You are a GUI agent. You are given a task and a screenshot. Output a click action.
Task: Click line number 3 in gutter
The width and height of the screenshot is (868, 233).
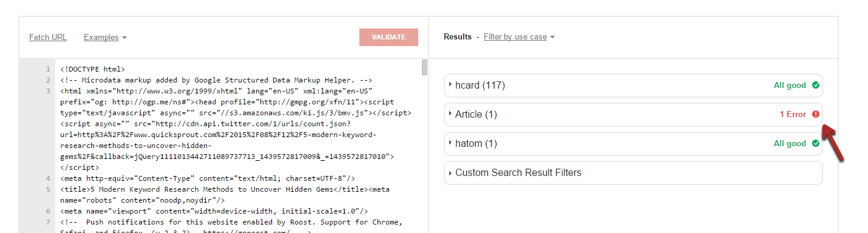[48, 91]
